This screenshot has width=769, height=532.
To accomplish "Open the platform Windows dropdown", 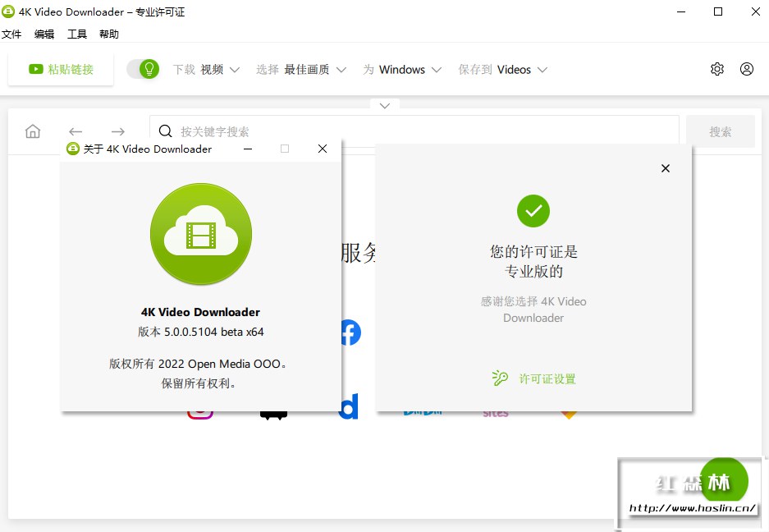I will tap(402, 70).
